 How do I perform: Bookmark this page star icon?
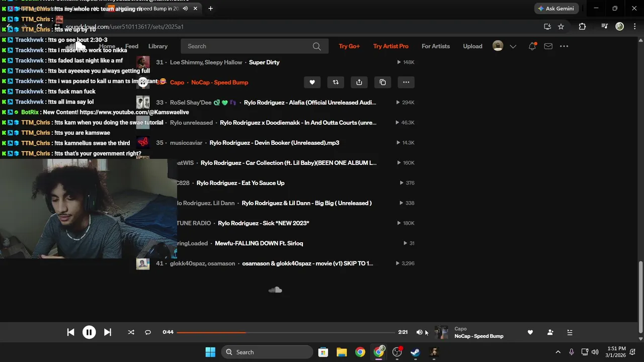pyautogui.click(x=561, y=27)
